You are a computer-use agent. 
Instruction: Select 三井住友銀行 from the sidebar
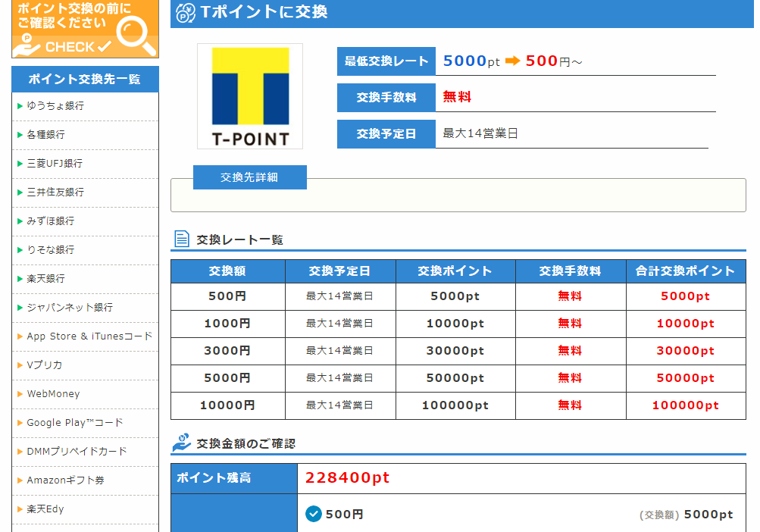click(x=55, y=192)
